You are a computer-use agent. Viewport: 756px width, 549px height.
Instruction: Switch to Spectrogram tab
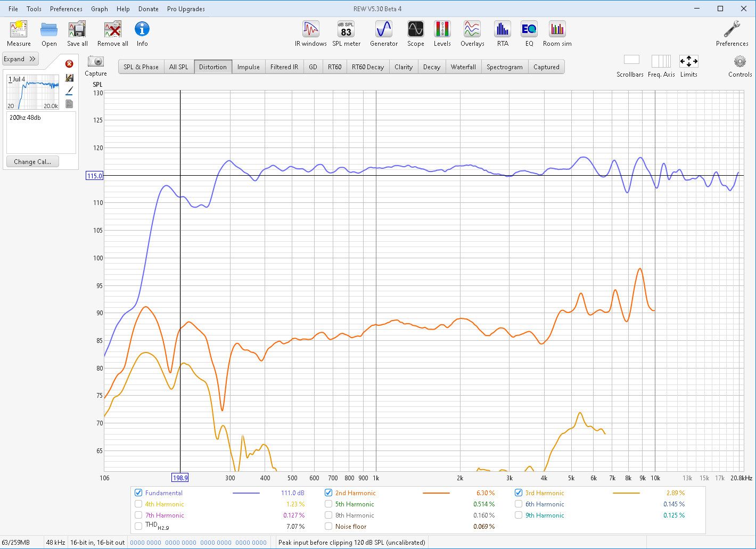click(505, 67)
